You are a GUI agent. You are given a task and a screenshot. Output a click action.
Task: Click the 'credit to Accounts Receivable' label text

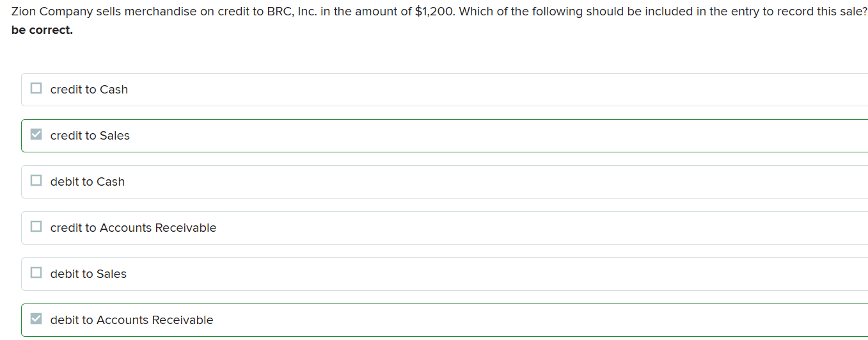(133, 228)
